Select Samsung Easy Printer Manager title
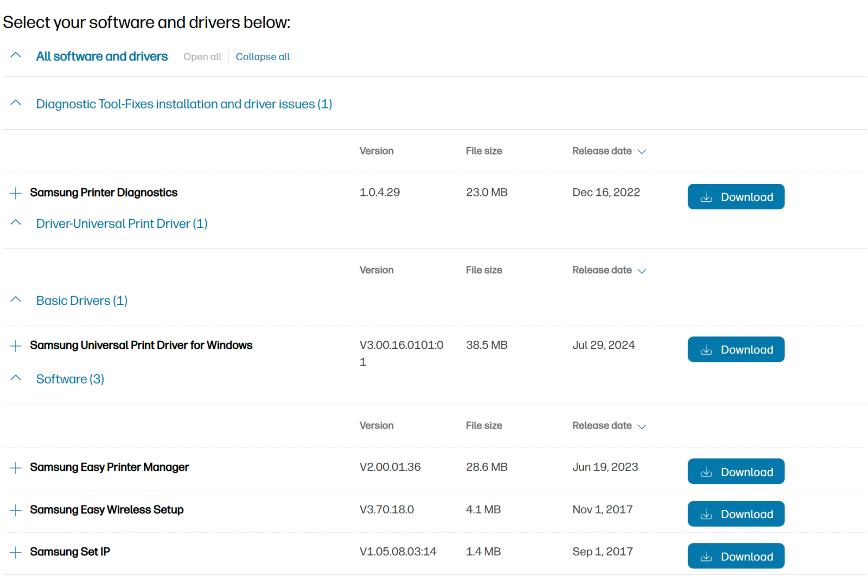This screenshot has height=588, width=868. pos(110,467)
